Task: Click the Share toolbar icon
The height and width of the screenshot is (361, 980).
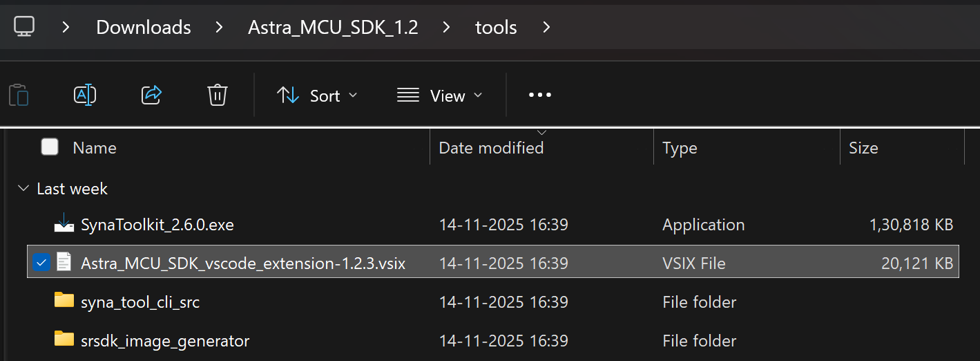Action: click(151, 95)
